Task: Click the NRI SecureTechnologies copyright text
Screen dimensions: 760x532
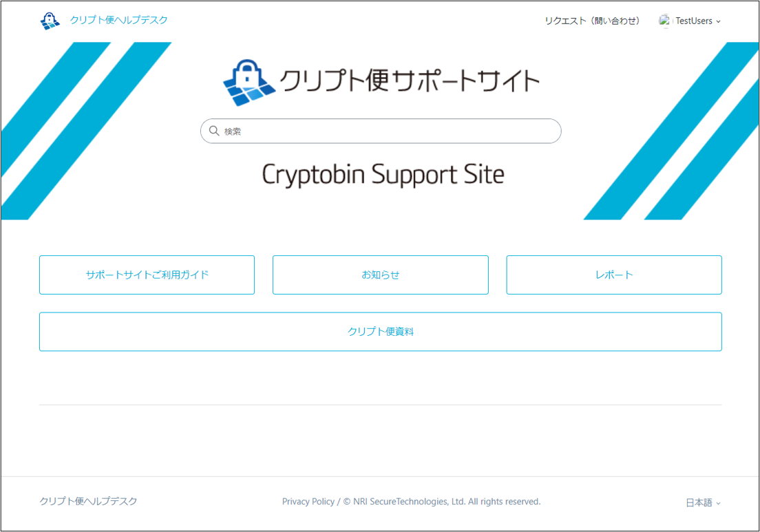Action: click(x=442, y=502)
